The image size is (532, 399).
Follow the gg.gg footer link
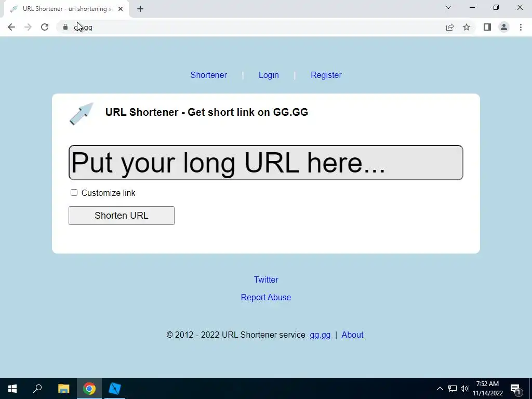tap(320, 335)
